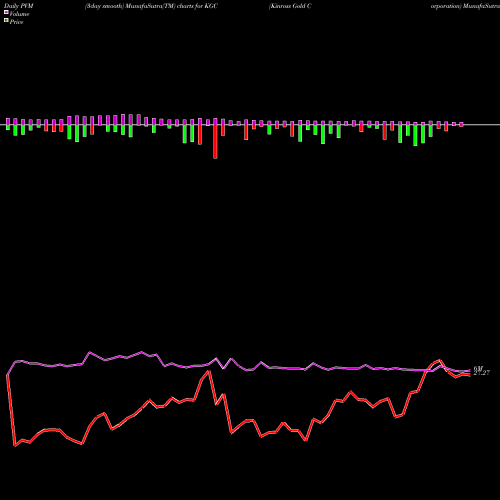500x500 pixels.
Task: Click the "(Kinross Gold C" company name text
Action: coord(290,6)
